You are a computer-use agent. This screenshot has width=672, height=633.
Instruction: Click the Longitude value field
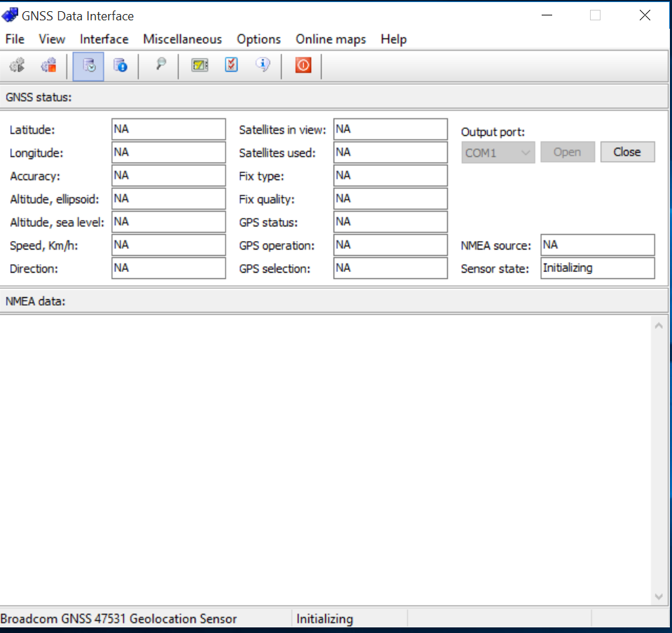click(x=169, y=152)
